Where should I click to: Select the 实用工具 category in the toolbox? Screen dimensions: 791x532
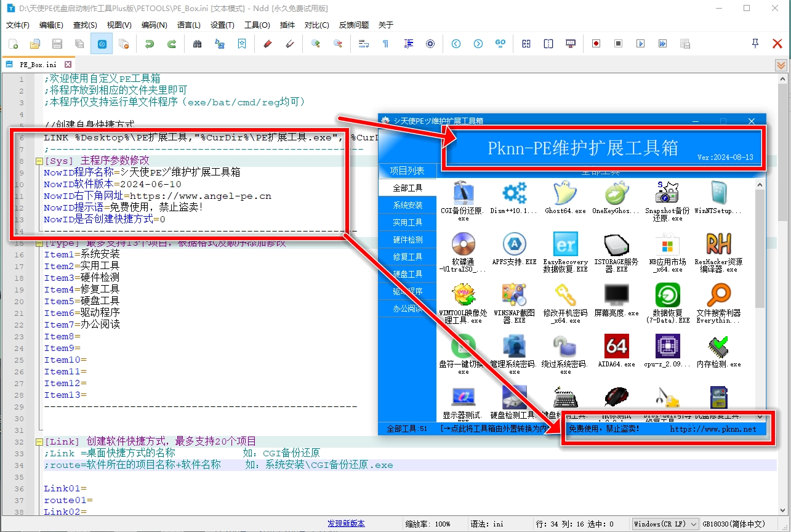(408, 222)
